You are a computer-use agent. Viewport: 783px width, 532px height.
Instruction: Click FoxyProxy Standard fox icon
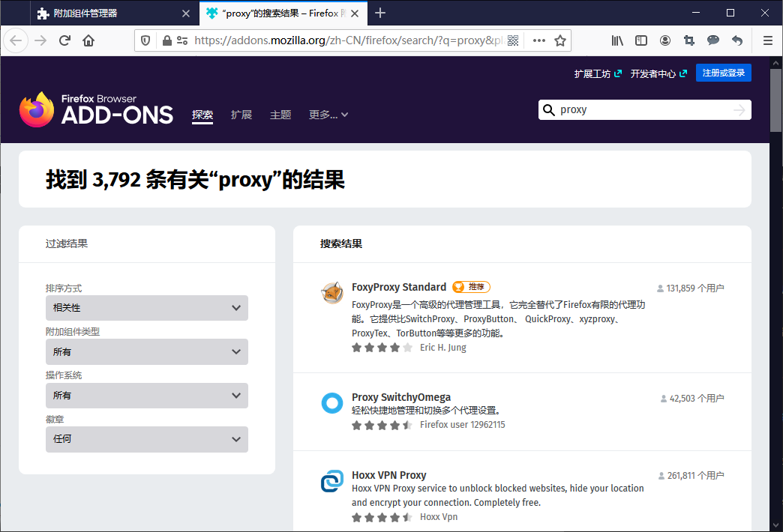332,292
